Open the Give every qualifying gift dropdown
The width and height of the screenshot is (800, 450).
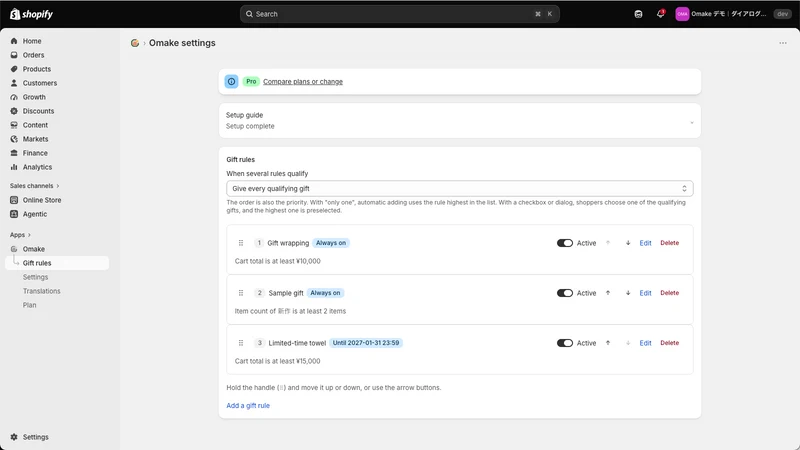pos(460,188)
